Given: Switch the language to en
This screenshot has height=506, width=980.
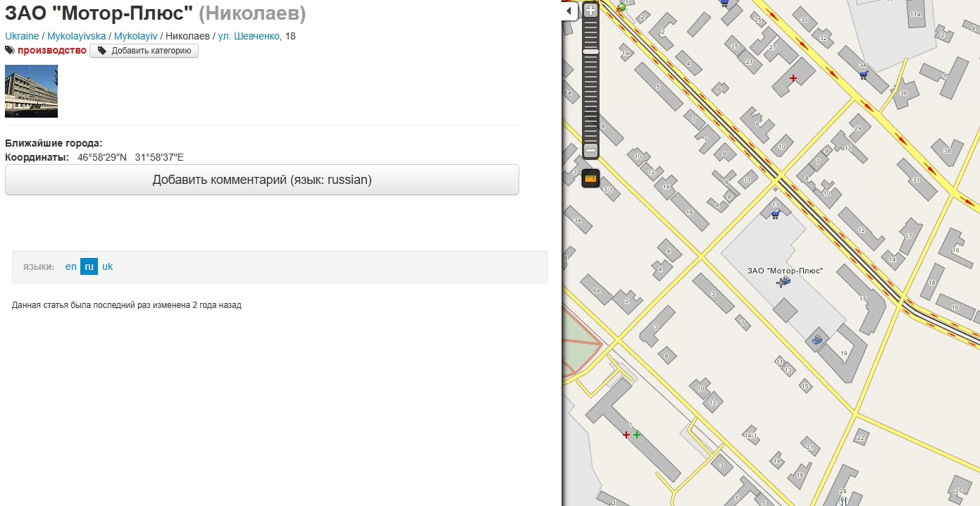Looking at the screenshot, I should [x=70, y=266].
